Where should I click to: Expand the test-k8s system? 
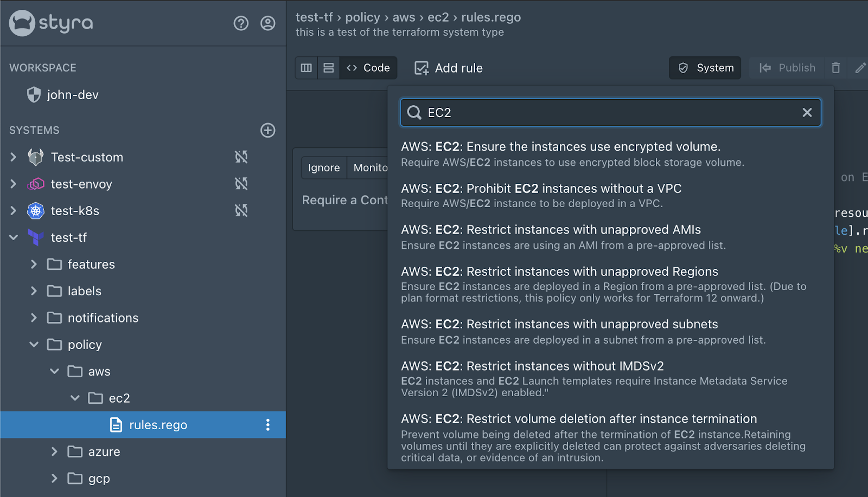(14, 210)
